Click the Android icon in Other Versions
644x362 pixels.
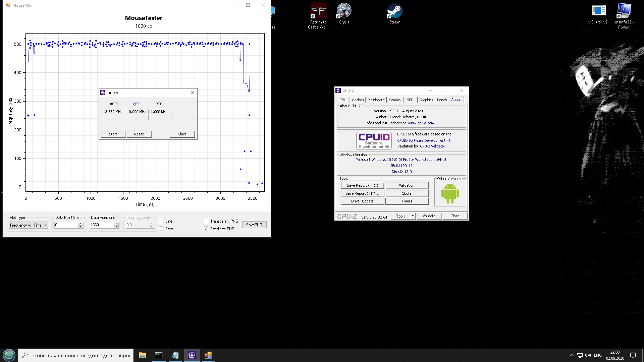[x=450, y=193]
